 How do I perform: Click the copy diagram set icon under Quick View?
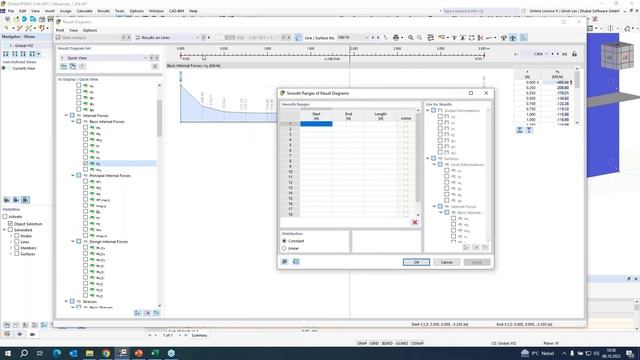73,66
